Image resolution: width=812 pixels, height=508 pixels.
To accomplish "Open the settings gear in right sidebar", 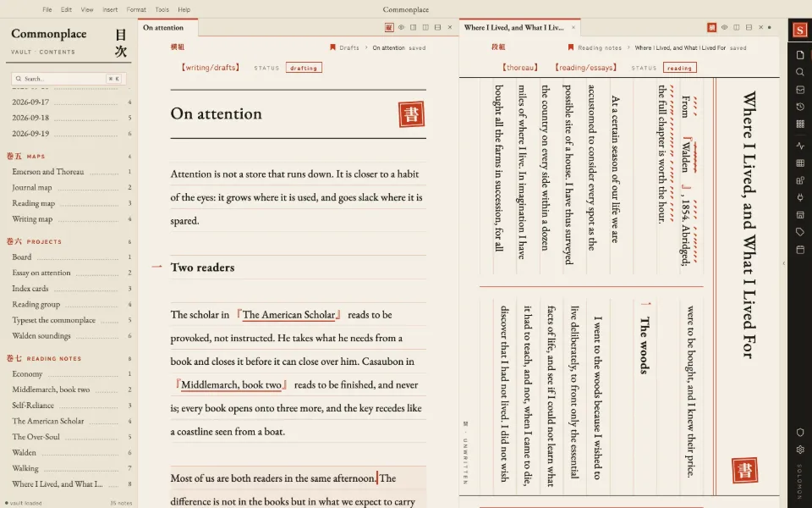I will coord(800,450).
